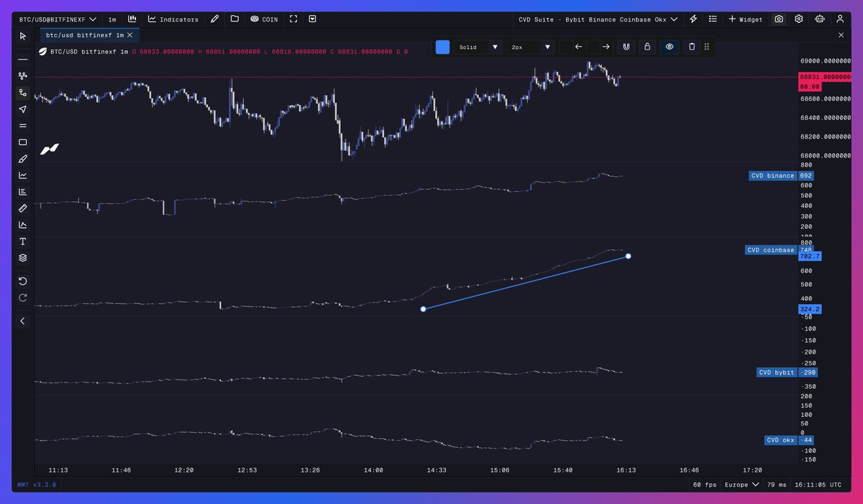Select the parallel channel tool
This screenshot has height=504, width=863.
pos(22,126)
